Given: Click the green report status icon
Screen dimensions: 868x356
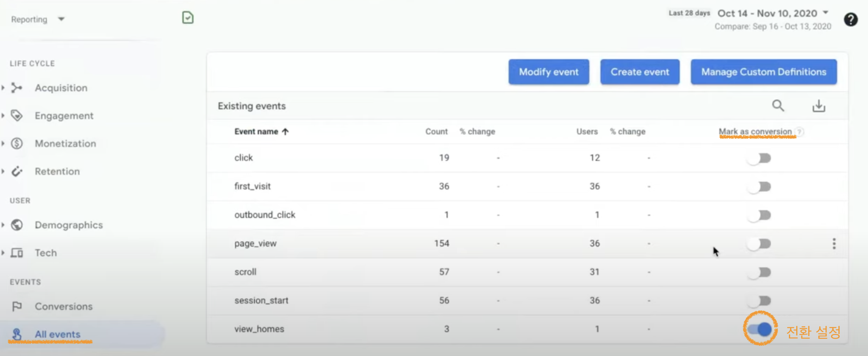Looking at the screenshot, I should (188, 18).
